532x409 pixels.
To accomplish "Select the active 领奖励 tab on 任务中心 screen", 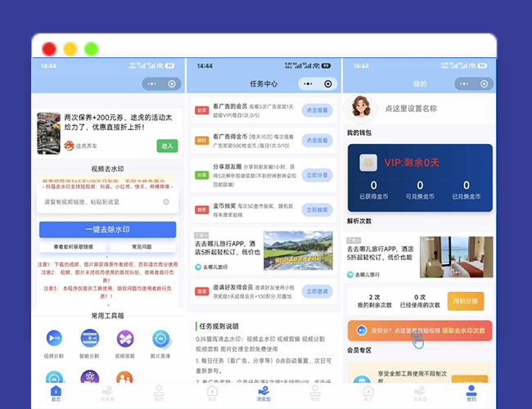I will 264,393.
